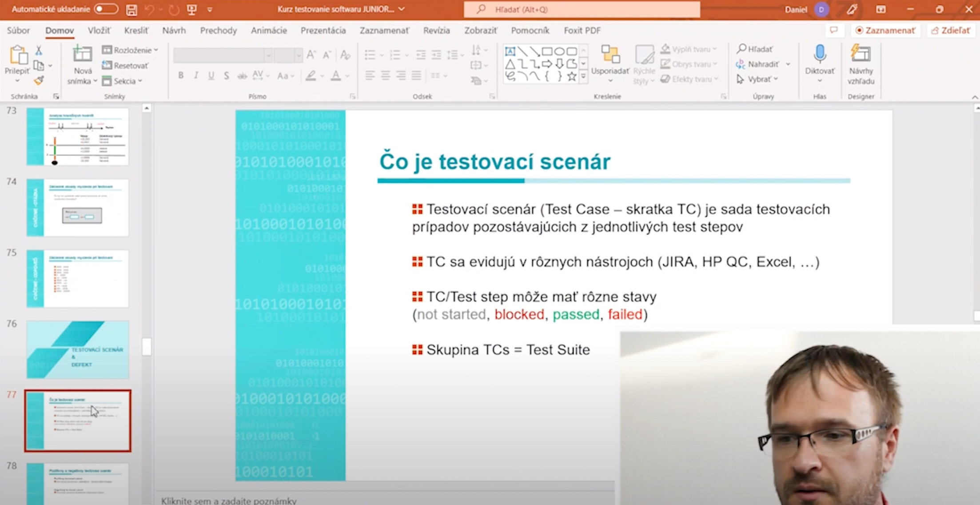Click the Nahradiť replace button
Screen dimensions: 980x505
[757, 64]
